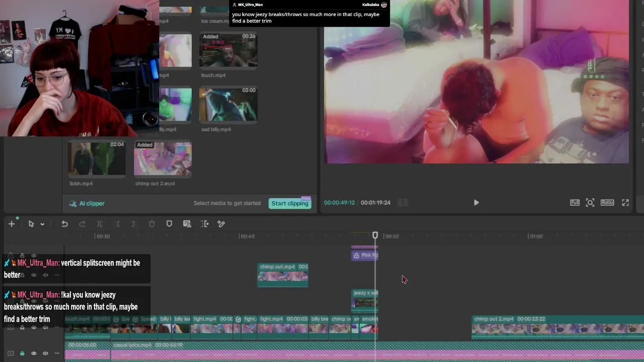This screenshot has width=644, height=362.
Task: Toggle lock on the main video track
Action: click(x=22, y=328)
